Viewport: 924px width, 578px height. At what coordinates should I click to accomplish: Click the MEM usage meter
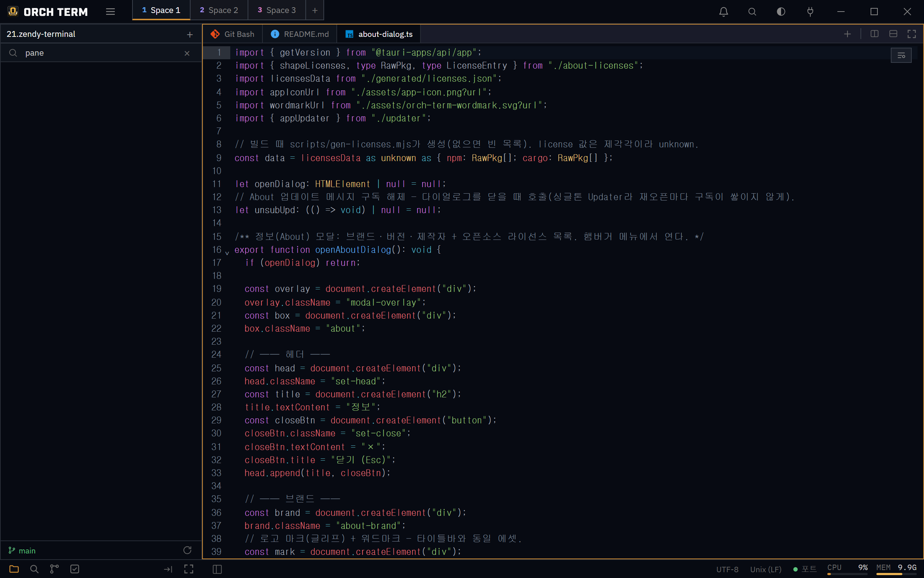click(x=897, y=569)
